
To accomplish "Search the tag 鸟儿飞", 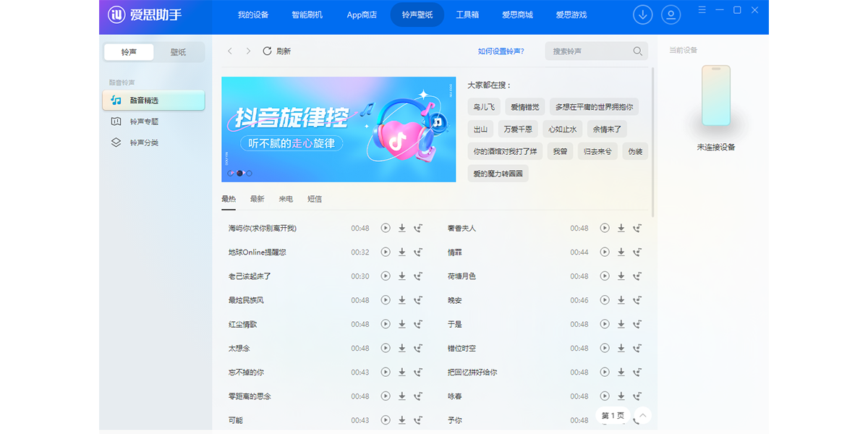I will (484, 107).
